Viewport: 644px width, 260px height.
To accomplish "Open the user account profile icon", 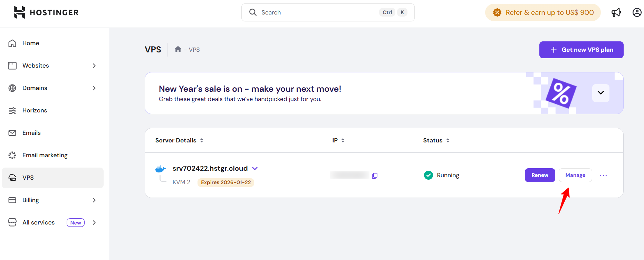I will [x=637, y=12].
